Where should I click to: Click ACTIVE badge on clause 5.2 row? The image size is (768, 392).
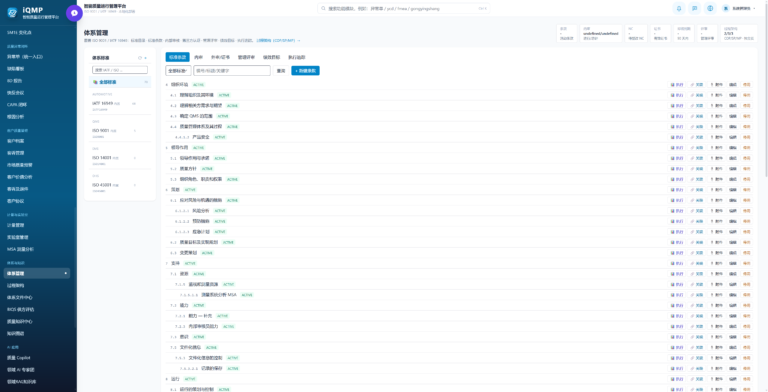207,169
